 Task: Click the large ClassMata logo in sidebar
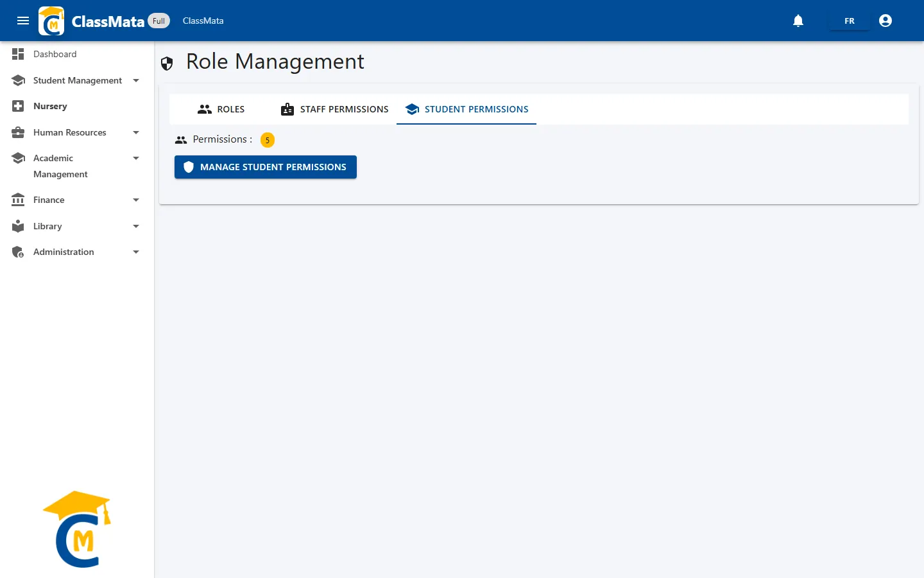78,529
